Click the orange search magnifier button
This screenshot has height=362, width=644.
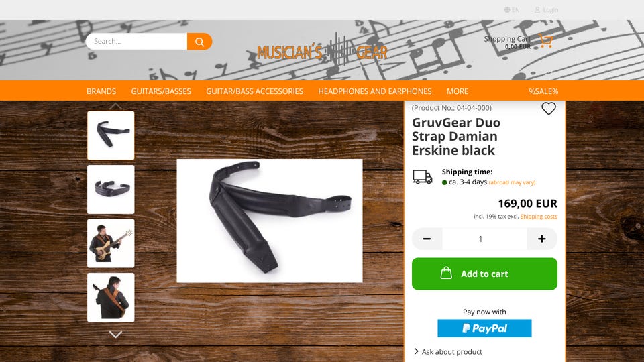coord(200,42)
